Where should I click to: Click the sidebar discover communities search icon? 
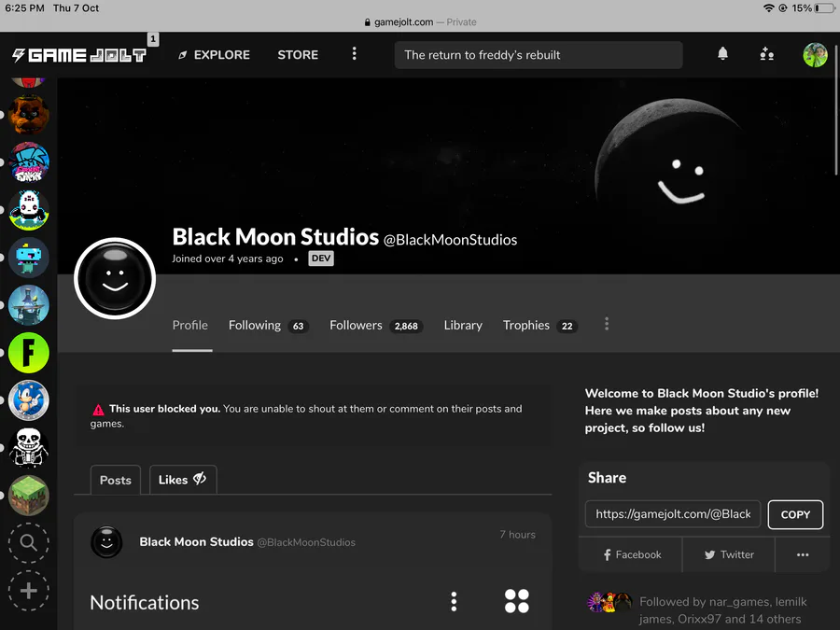click(29, 542)
